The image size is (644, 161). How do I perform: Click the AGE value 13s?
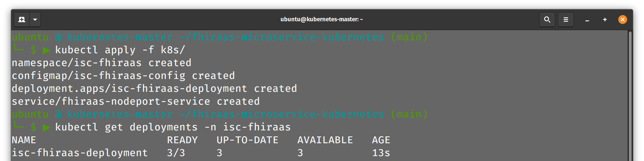coord(381,153)
